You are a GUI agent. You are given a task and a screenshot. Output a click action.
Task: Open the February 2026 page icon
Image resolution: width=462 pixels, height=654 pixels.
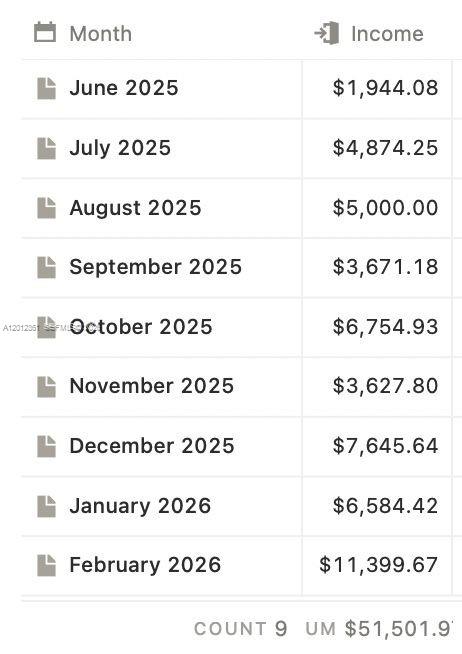click(x=46, y=565)
